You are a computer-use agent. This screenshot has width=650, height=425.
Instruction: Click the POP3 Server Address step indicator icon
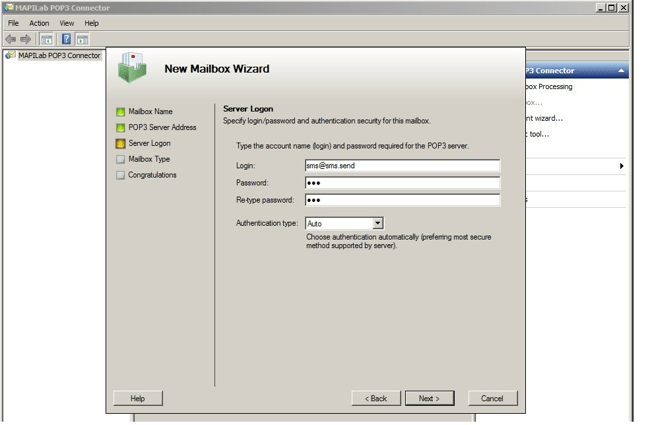click(x=121, y=128)
